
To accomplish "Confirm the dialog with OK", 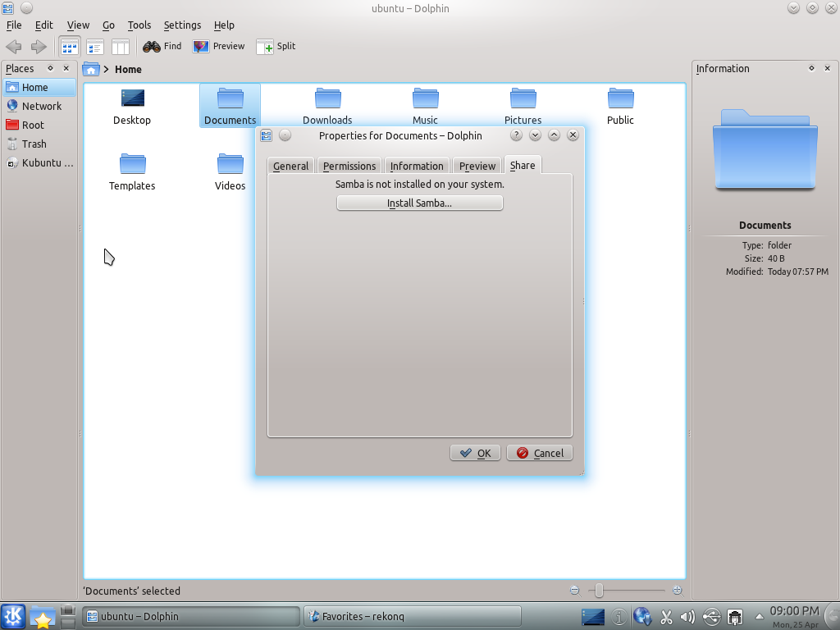I will (475, 453).
